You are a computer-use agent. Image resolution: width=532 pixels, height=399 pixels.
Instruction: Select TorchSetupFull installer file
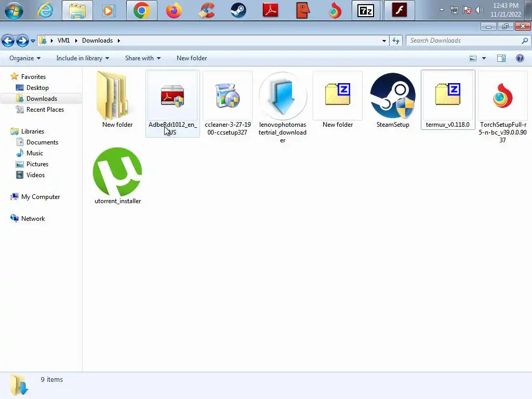point(503,107)
